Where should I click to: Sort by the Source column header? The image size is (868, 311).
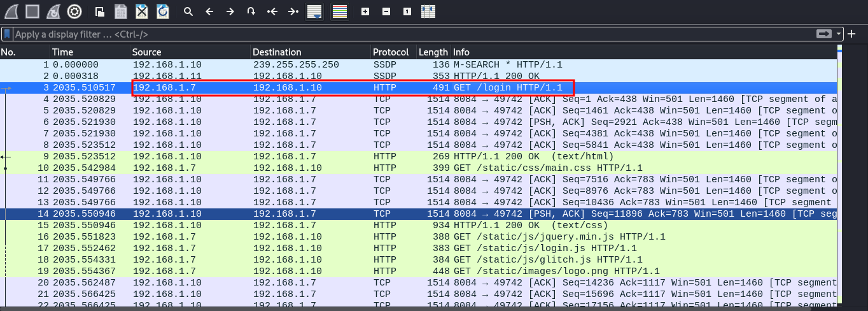[x=190, y=52]
